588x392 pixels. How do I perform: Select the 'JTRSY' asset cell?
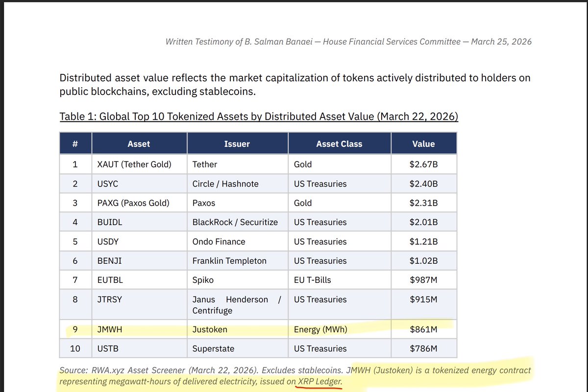coord(139,305)
